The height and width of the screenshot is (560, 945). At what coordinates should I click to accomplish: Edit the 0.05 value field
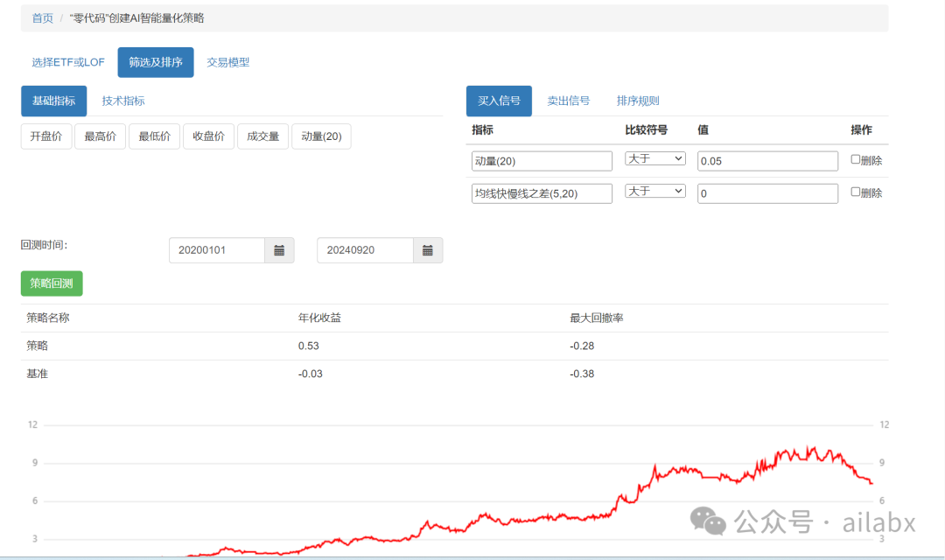768,161
